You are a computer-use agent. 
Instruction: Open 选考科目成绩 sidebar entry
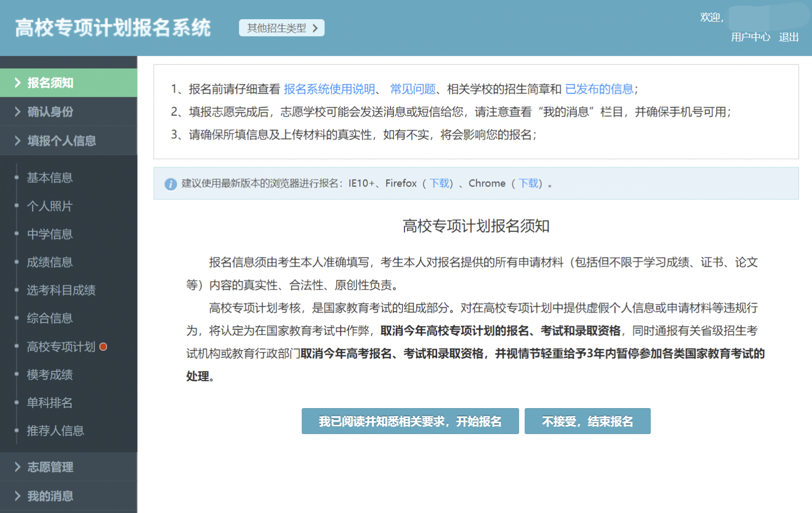pos(61,290)
